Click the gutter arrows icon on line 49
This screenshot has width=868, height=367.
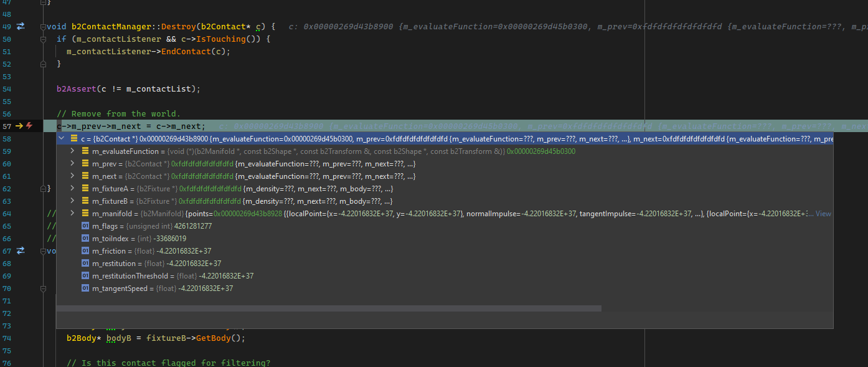(x=21, y=26)
